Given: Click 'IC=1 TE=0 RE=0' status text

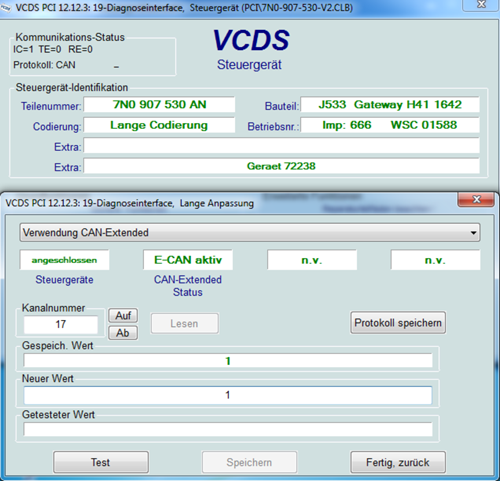Looking at the screenshot, I should click(x=53, y=49).
